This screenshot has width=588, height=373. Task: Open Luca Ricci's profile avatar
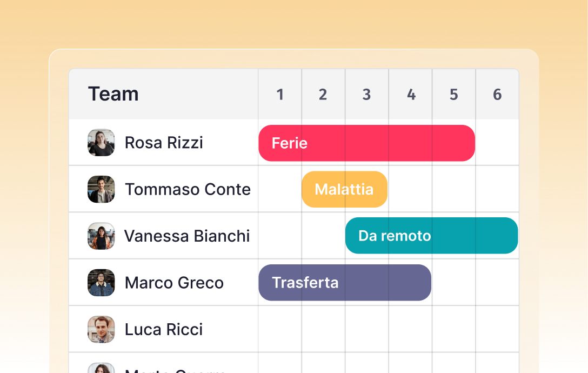101,329
